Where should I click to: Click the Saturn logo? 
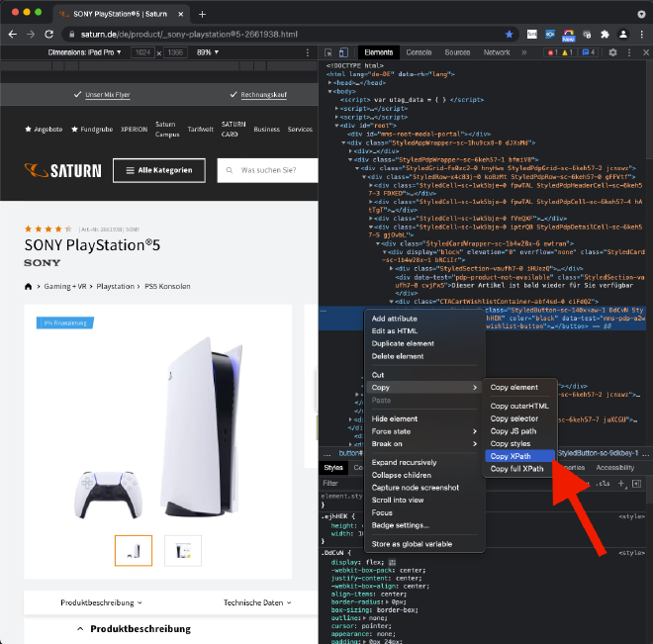click(x=62, y=170)
